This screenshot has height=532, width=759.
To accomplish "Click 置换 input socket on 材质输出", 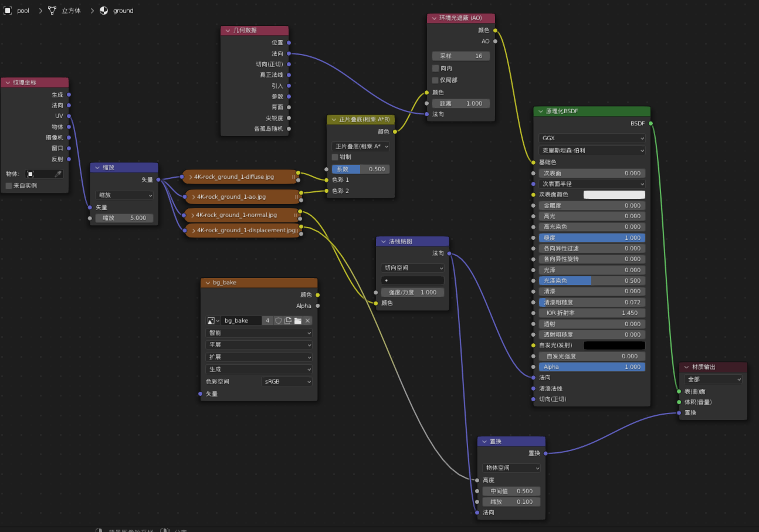I will [679, 413].
